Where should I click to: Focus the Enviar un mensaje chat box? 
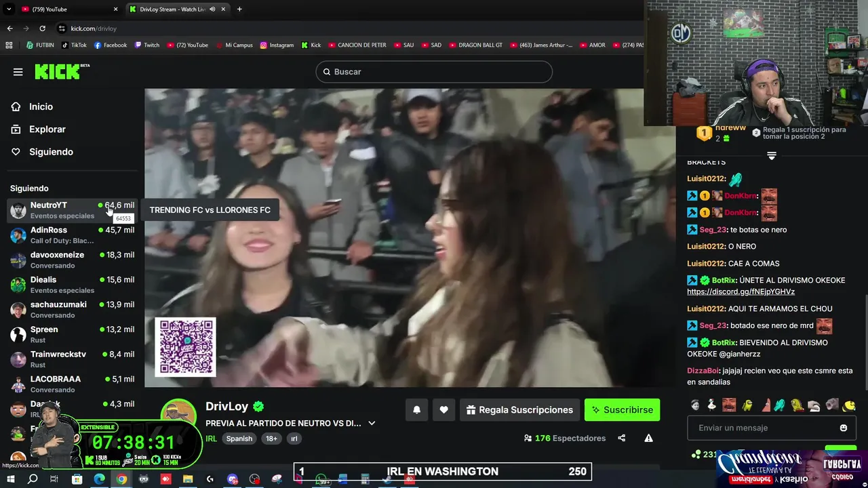pyautogui.click(x=770, y=428)
